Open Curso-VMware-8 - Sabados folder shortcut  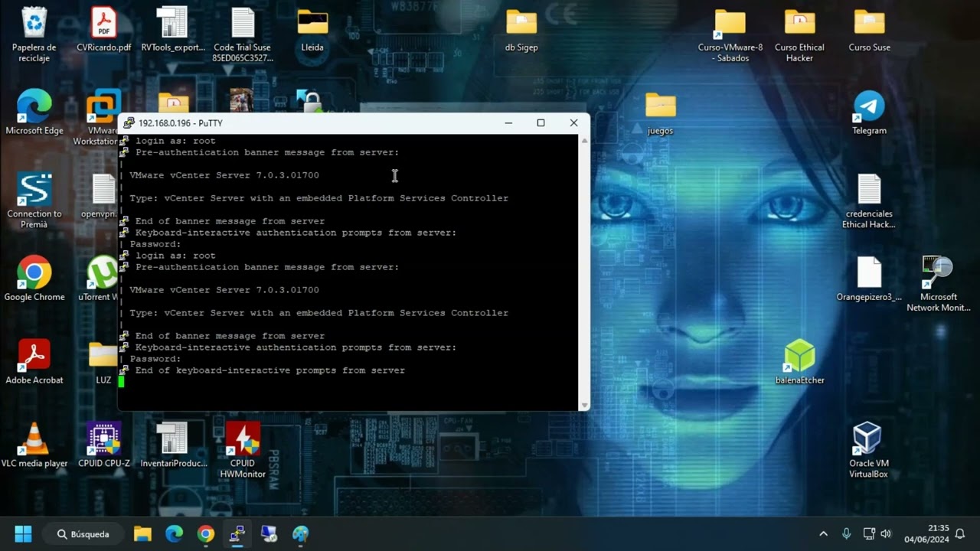tap(730, 34)
